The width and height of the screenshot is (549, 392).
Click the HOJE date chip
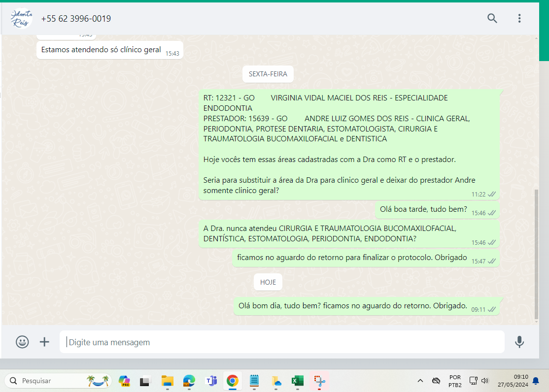coord(268,282)
